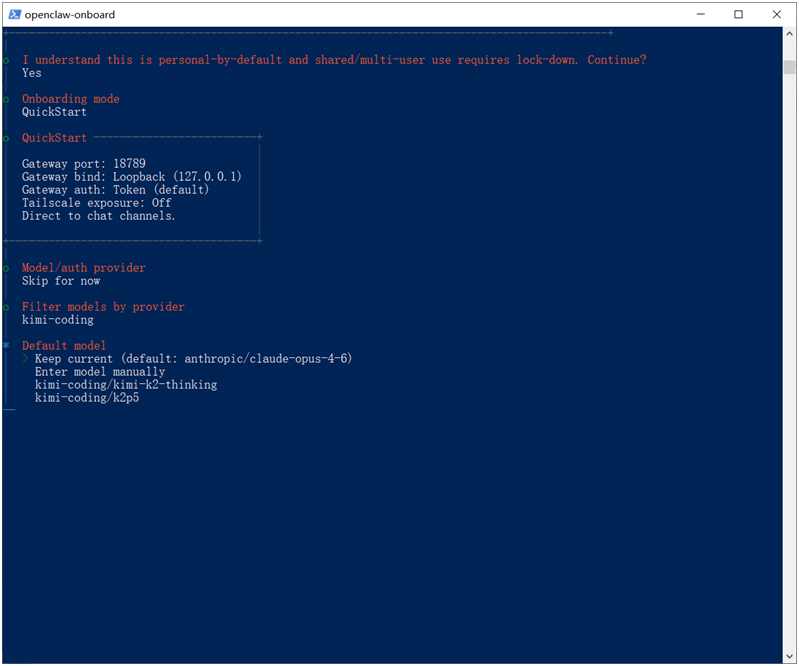
Task: Click the 'Default model' prompt heading
Action: 64,346
